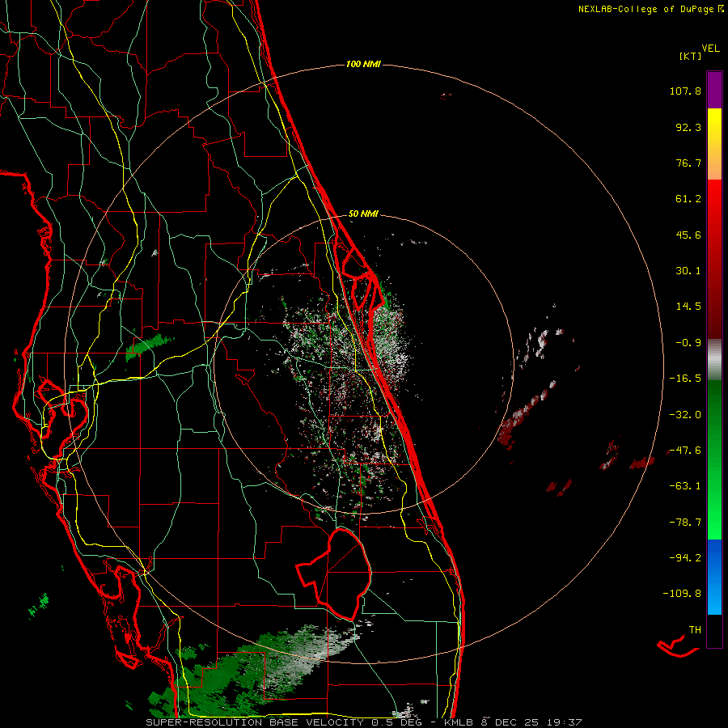Image resolution: width=728 pixels, height=728 pixels.
Task: Pick the purple segment of velocity color bar
Action: (714, 90)
